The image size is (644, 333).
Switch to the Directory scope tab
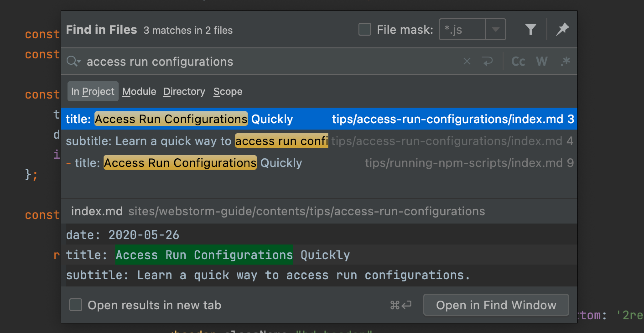[x=184, y=91]
